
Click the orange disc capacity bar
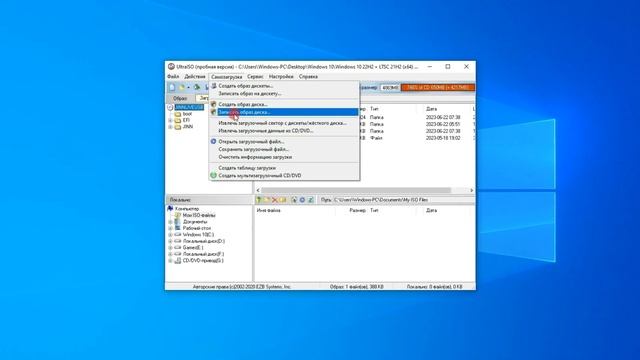click(x=437, y=87)
